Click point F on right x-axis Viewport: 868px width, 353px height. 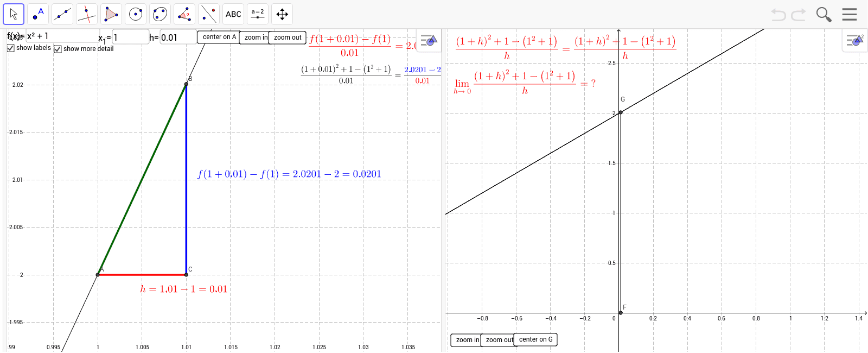pyautogui.click(x=621, y=313)
